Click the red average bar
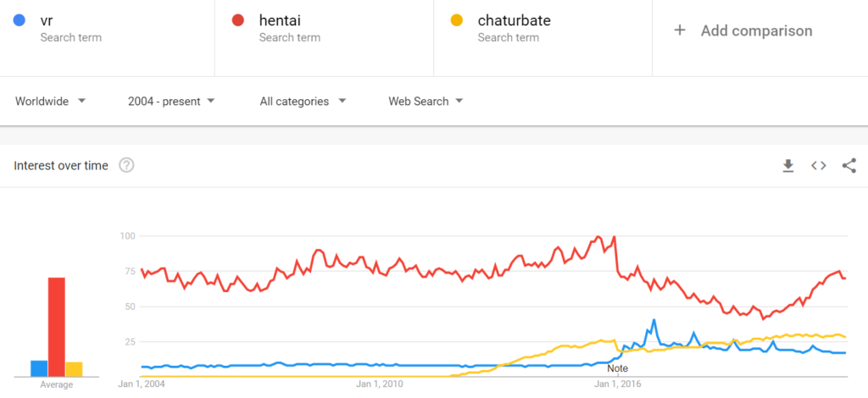Image resolution: width=868 pixels, height=398 pixels. [57, 327]
